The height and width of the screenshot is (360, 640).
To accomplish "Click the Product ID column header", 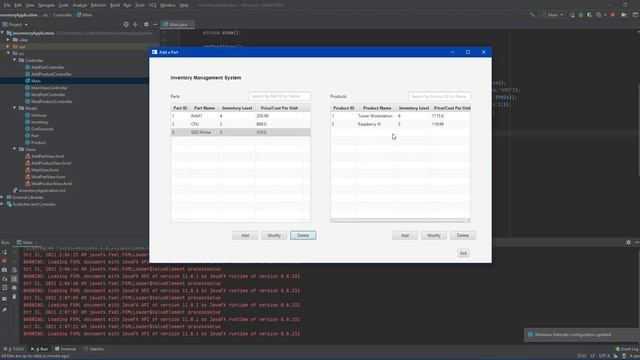I will point(344,108).
